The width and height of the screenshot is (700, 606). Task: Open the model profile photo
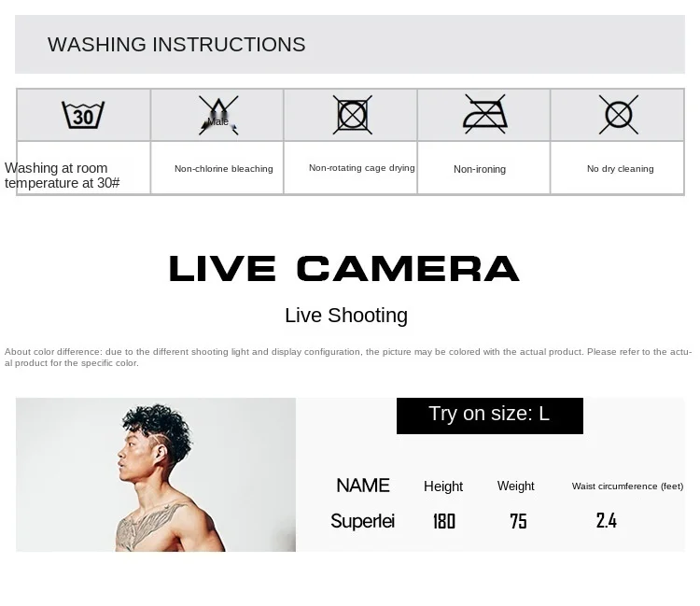coord(156,474)
